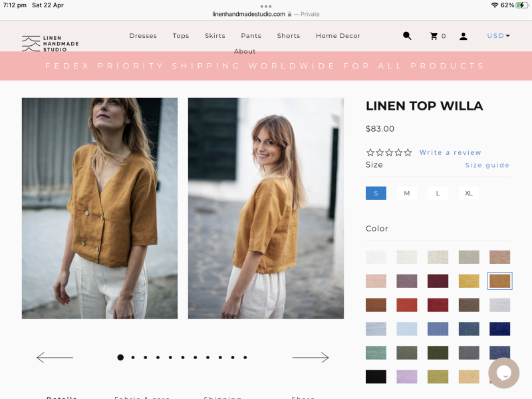Open the Size guide link

[x=487, y=165]
